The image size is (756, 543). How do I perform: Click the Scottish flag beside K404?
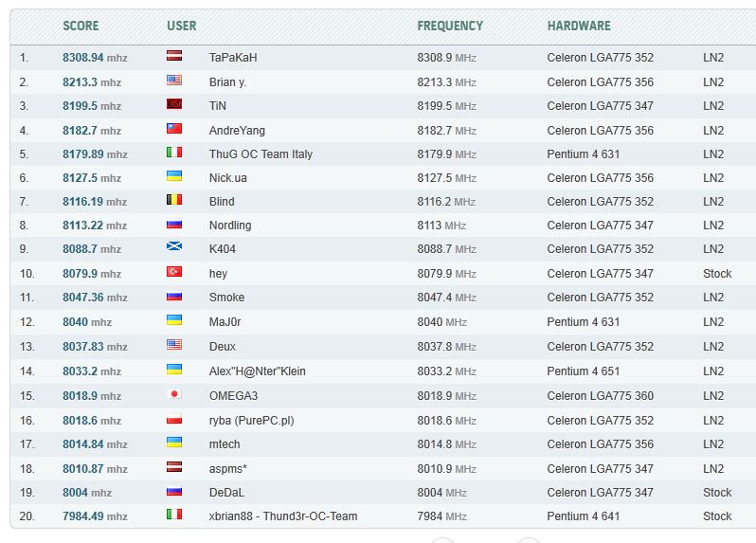174,246
